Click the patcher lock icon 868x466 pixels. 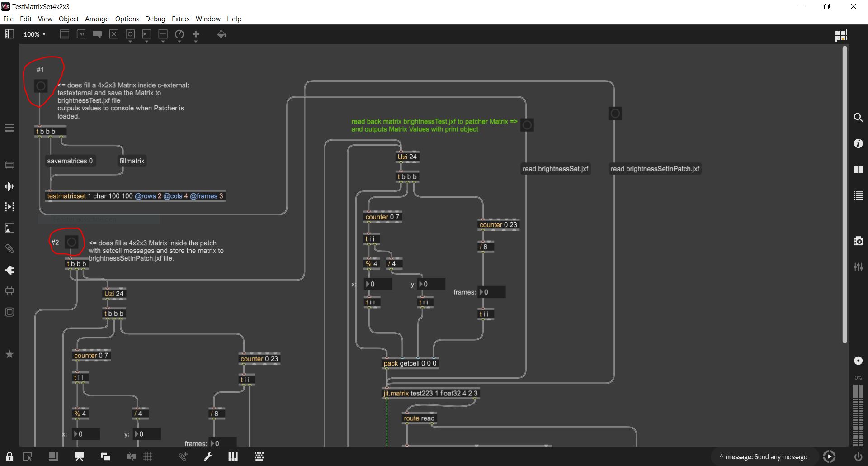pos(9,456)
